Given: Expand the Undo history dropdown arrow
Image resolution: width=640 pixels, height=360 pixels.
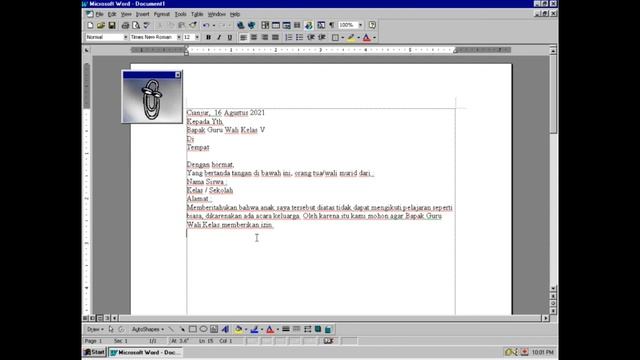Looking at the screenshot, I should point(213,25).
